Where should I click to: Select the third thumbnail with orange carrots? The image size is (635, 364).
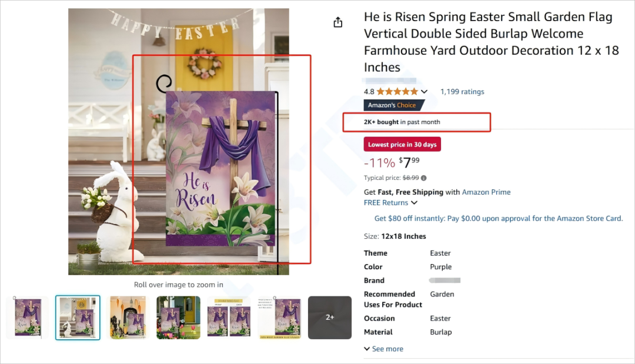(128, 318)
